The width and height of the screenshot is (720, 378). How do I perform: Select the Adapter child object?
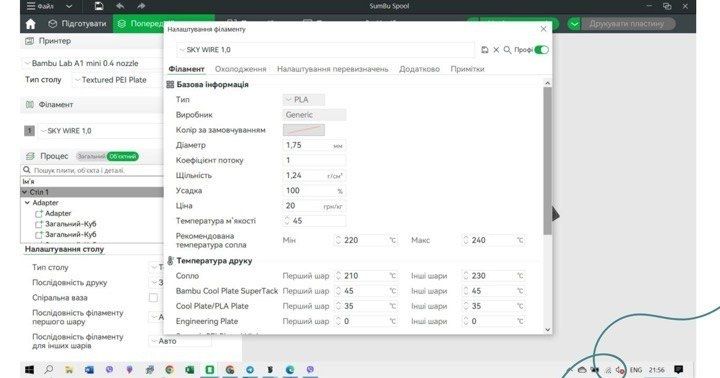click(x=58, y=213)
